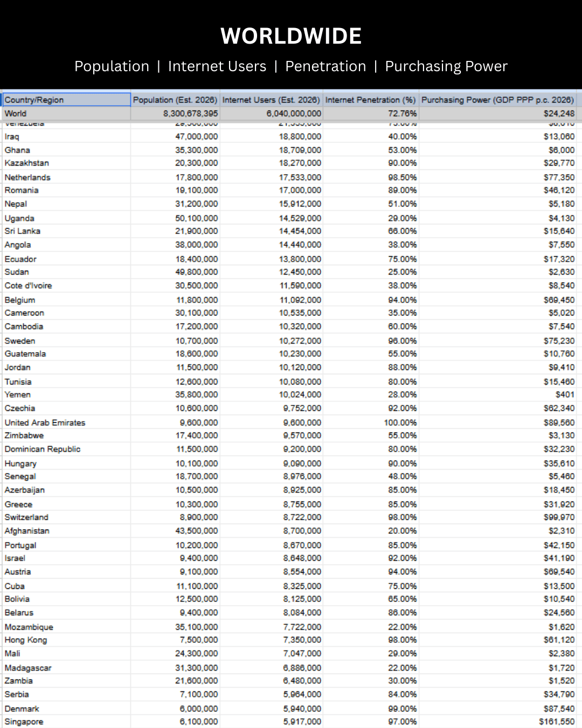Screen dimensions: 582x728
Task: Click the Internet Users (Est. 2026) header
Action: tap(271, 100)
